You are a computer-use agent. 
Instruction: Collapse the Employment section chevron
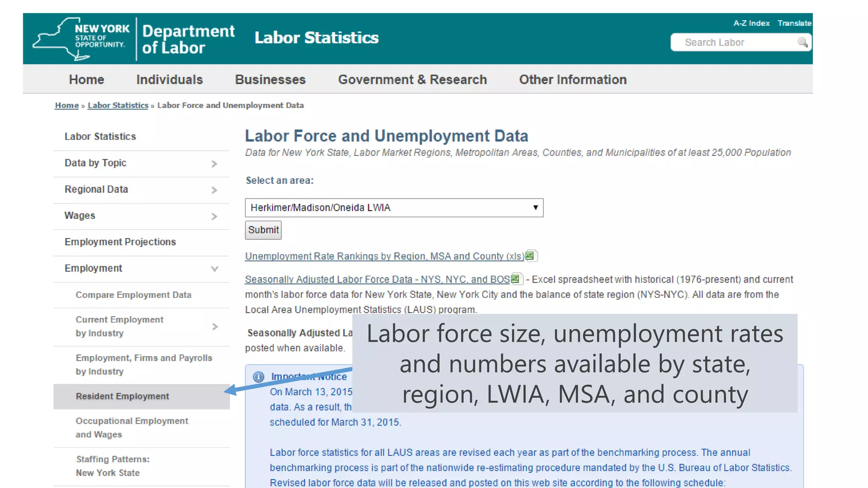(215, 269)
